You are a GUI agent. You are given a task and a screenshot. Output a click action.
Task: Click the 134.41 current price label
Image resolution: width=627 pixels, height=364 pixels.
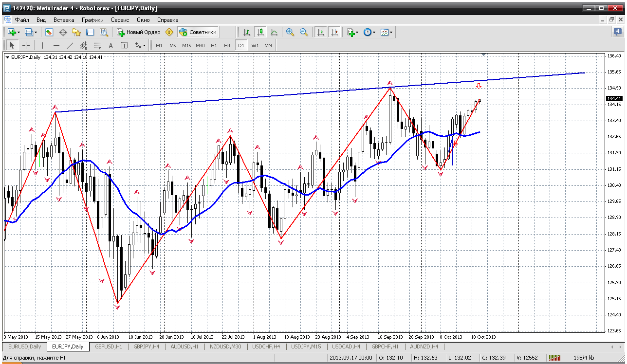click(x=613, y=99)
